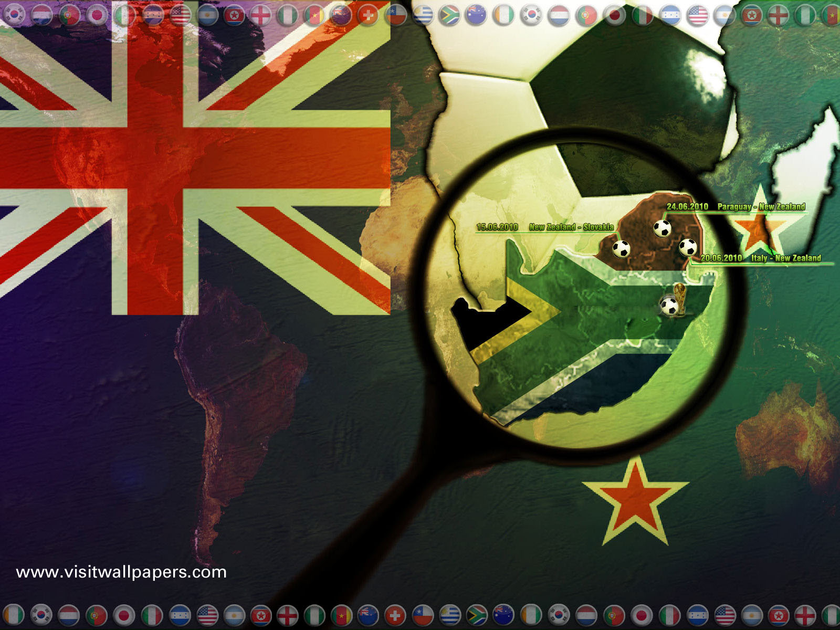Click the Australia flag in bottom row
840x630 pixels.
(504, 615)
